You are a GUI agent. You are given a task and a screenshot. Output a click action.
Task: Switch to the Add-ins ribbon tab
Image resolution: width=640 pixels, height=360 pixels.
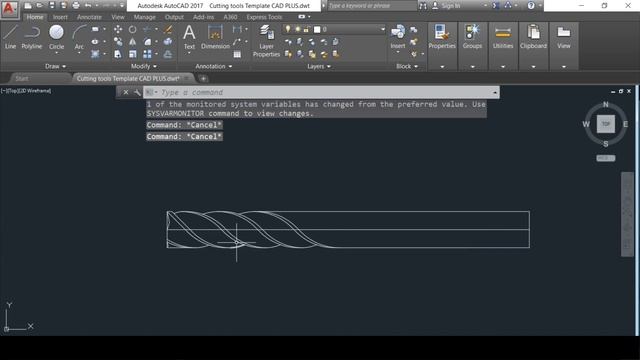203,17
